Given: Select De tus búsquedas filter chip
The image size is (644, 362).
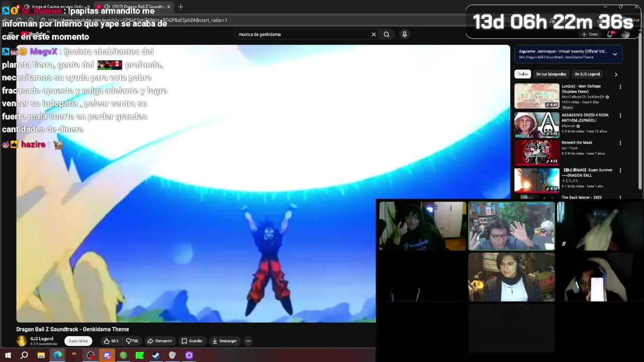Looking at the screenshot, I should pos(551,74).
